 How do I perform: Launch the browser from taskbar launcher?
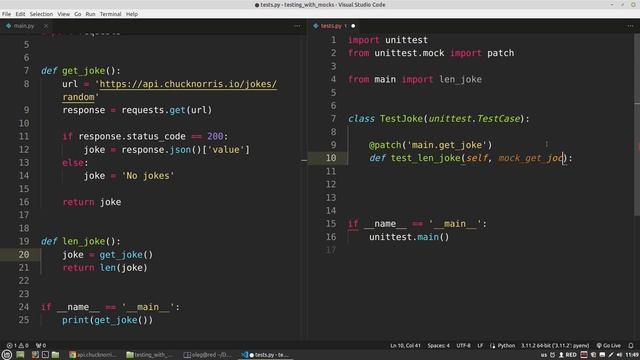click(x=35, y=355)
